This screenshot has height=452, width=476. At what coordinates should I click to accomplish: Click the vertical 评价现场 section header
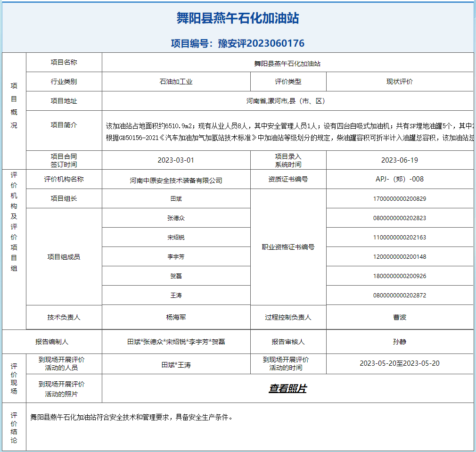click(14, 378)
